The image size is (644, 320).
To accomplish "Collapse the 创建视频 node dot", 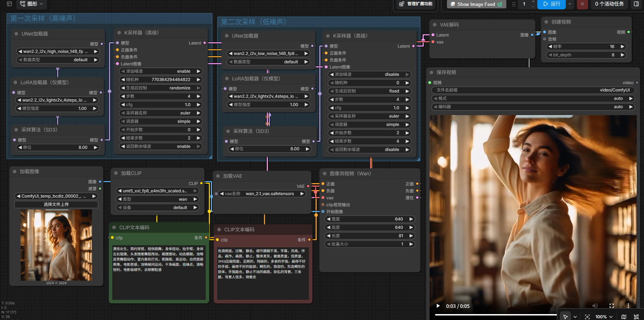I will pos(546,22).
